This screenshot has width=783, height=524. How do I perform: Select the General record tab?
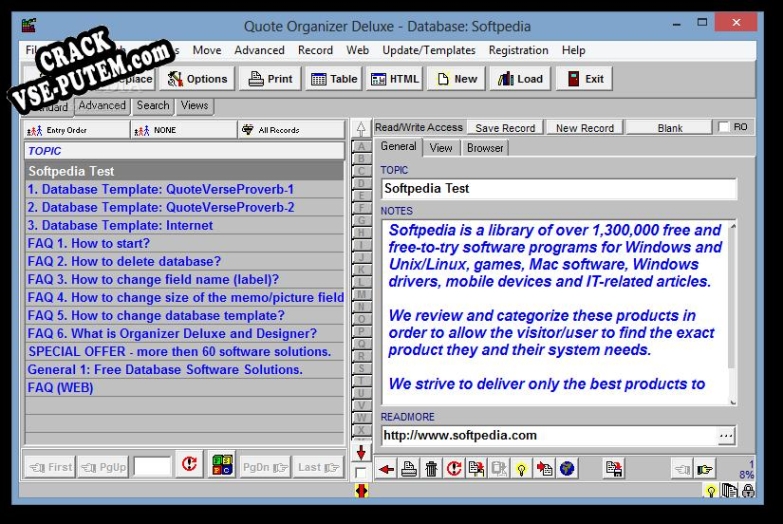398,146
